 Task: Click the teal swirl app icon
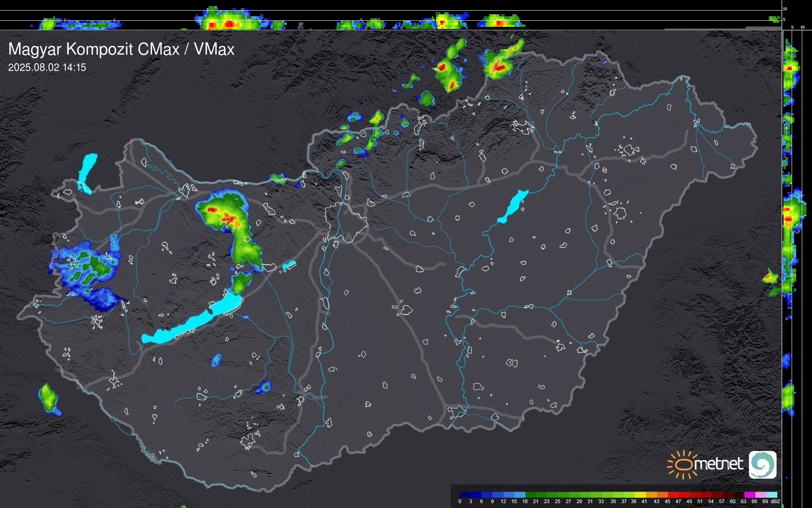[762, 464]
